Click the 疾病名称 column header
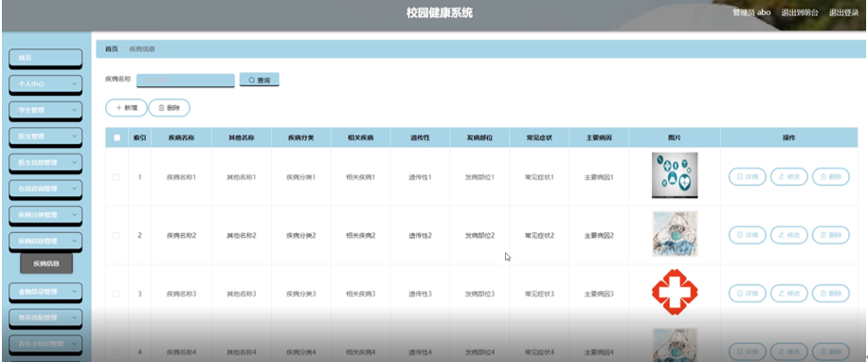This screenshot has height=362, width=868. coord(181,137)
